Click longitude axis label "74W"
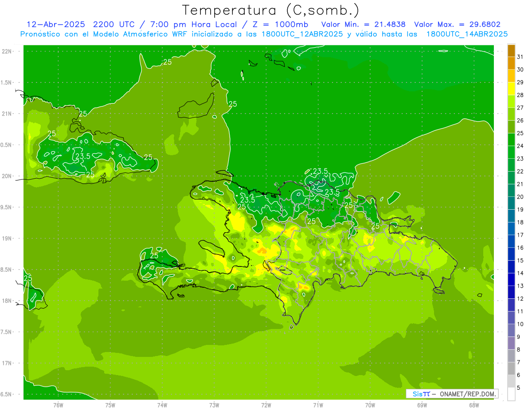 pyautogui.click(x=162, y=405)
